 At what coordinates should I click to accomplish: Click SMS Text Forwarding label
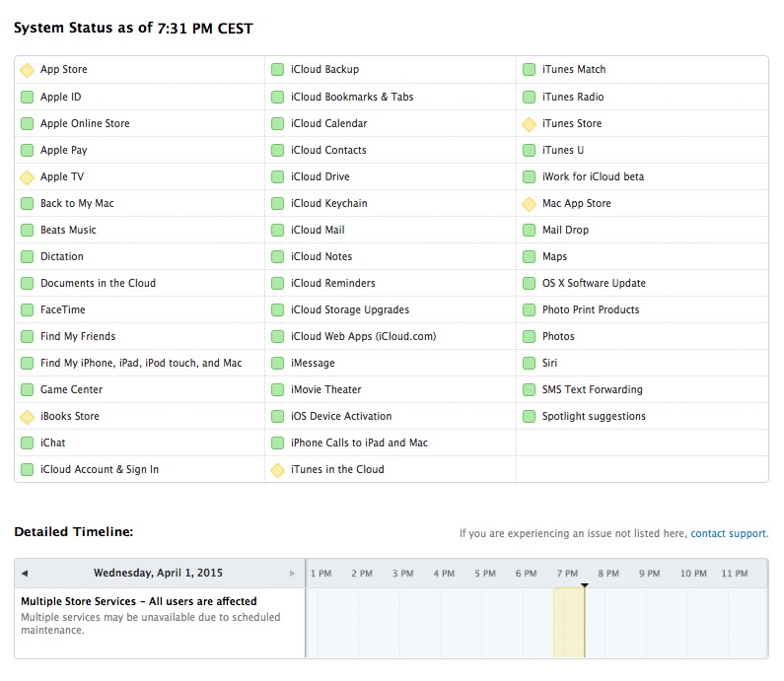tap(593, 389)
